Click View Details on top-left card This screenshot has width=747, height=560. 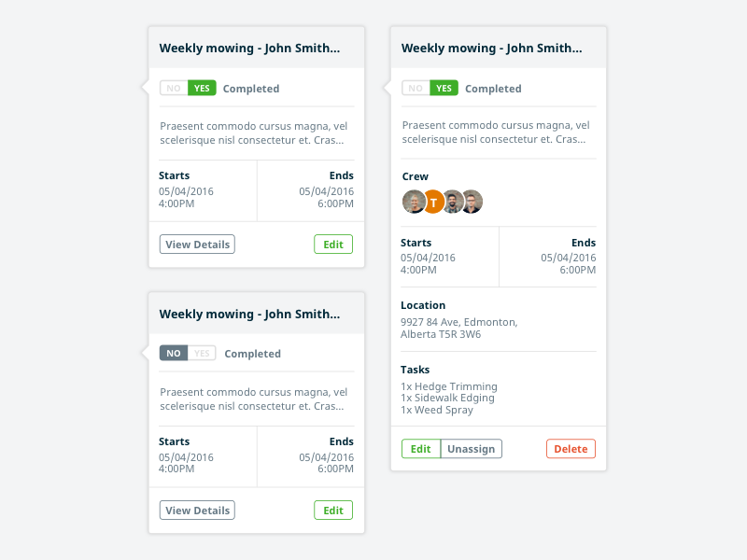pos(197,245)
